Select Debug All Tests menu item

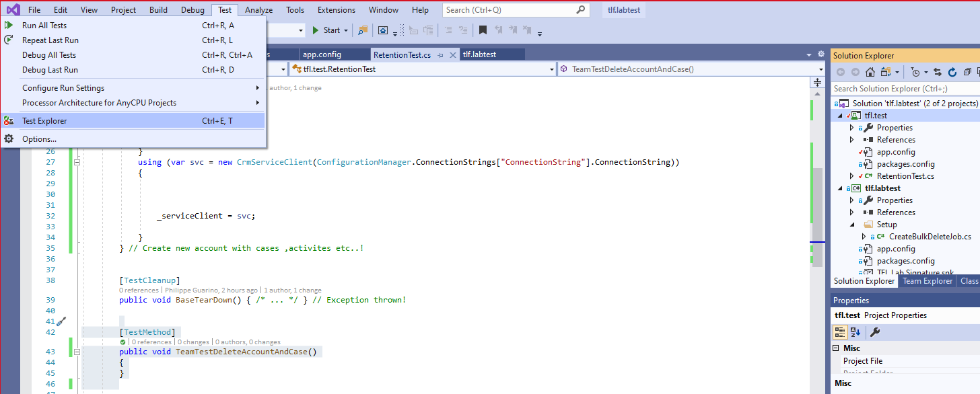134,55
